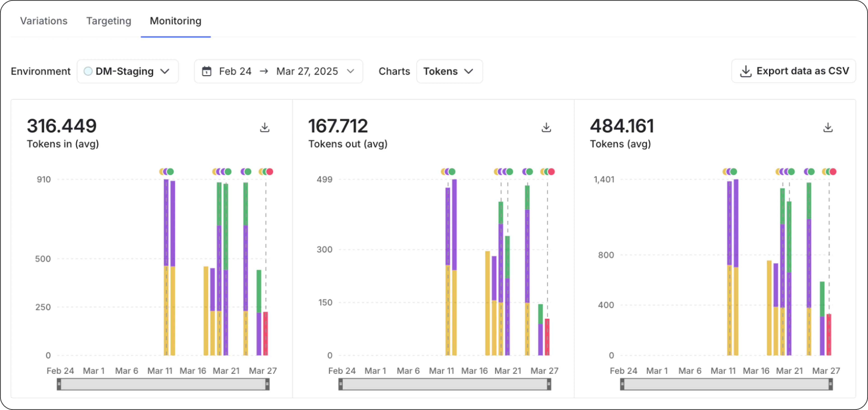Click the 167.712 Tokens out value
The height and width of the screenshot is (410, 868).
(x=338, y=126)
